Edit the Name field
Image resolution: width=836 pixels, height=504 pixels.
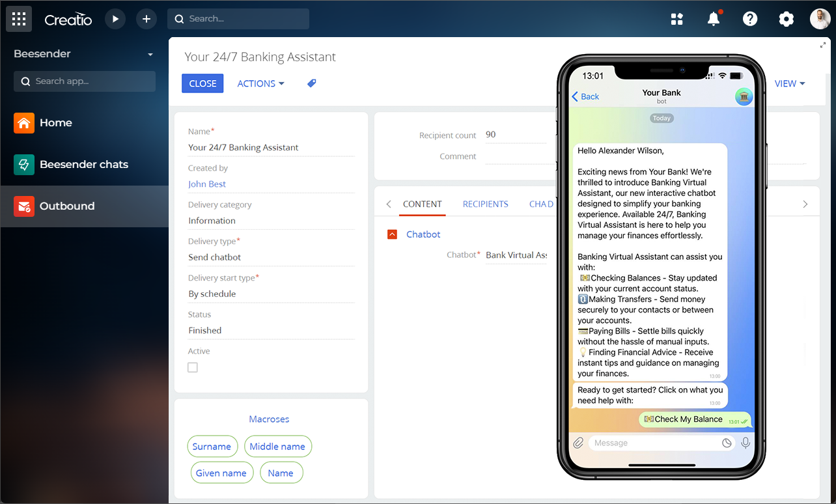pyautogui.click(x=271, y=148)
